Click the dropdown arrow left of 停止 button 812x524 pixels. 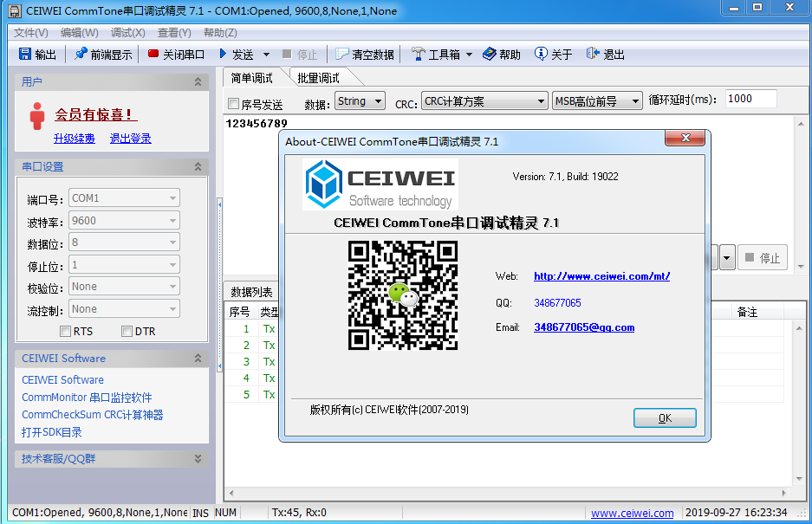point(727,257)
